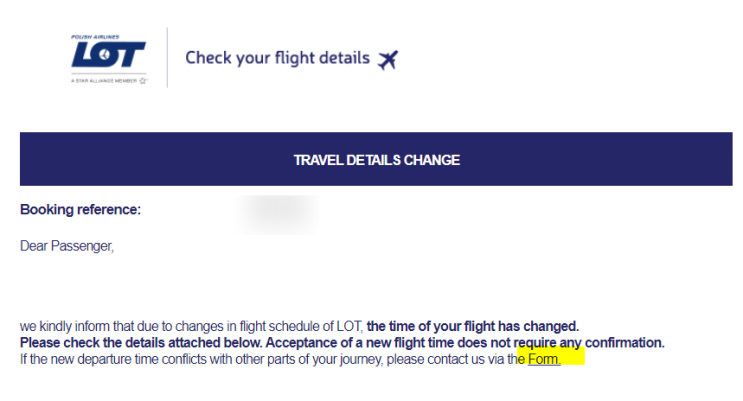Click the Star Alliance member emblem
Screen dimensions: 743x401
[x=143, y=81]
